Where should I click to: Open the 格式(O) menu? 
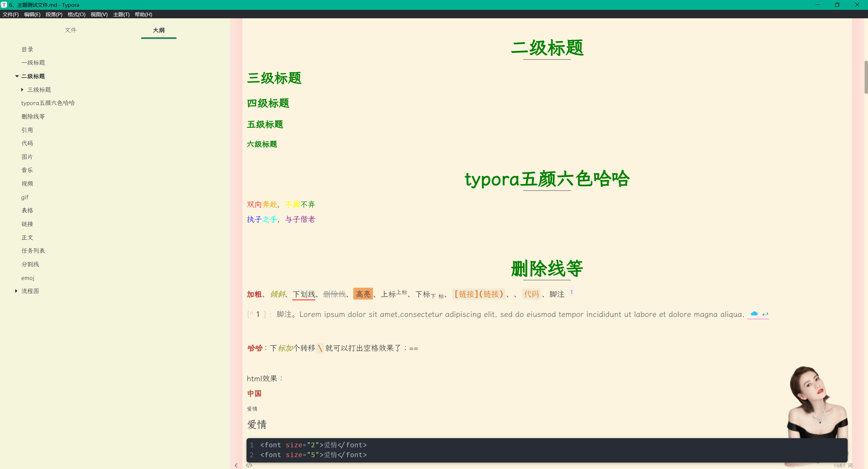pos(77,14)
